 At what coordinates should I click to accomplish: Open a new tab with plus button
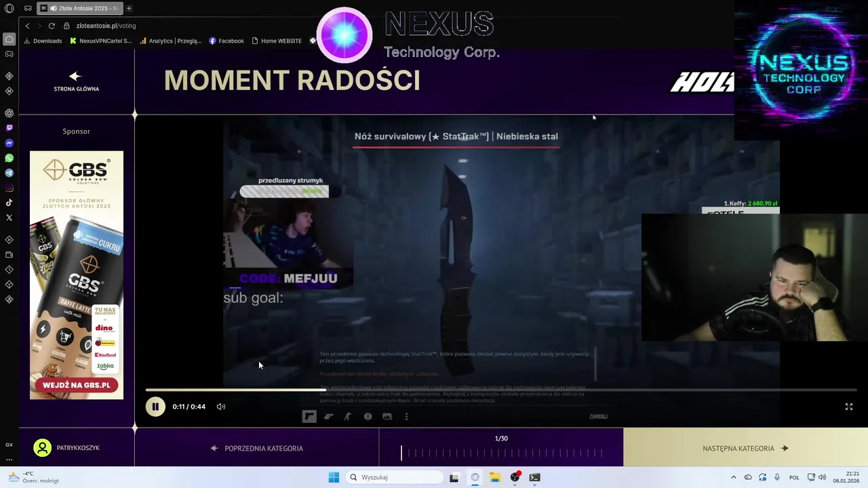pyautogui.click(x=129, y=8)
